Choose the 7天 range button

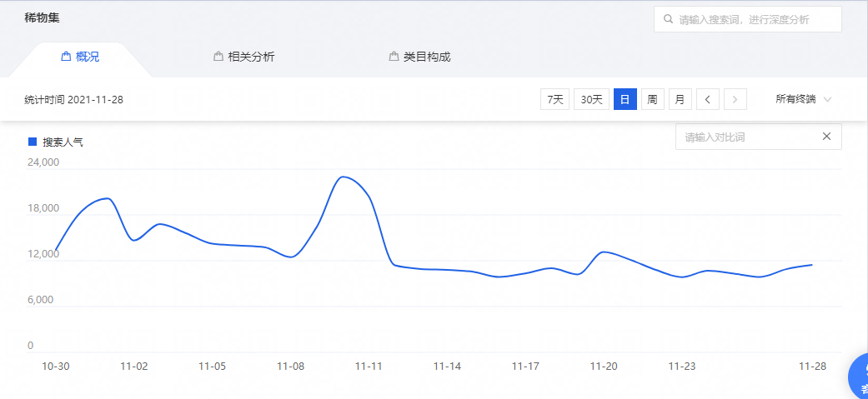554,99
